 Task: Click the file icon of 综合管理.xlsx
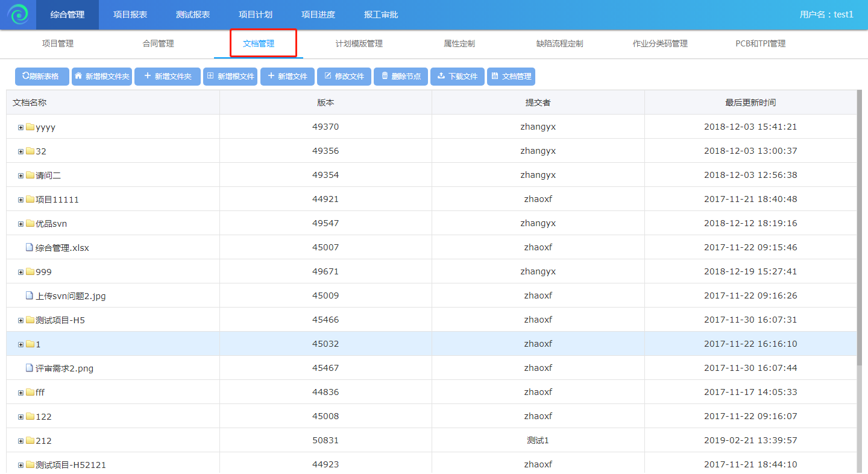coord(29,247)
